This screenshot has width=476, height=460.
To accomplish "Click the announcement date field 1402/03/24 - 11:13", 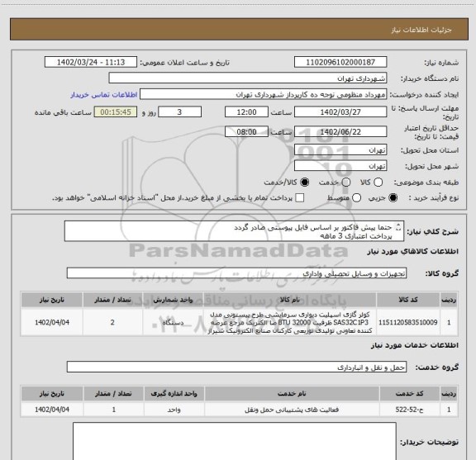I will 91,62.
